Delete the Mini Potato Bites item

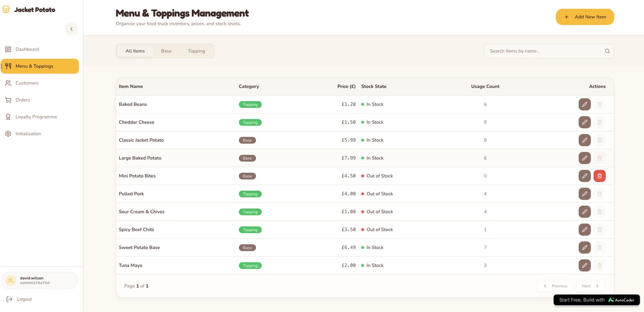click(x=599, y=176)
